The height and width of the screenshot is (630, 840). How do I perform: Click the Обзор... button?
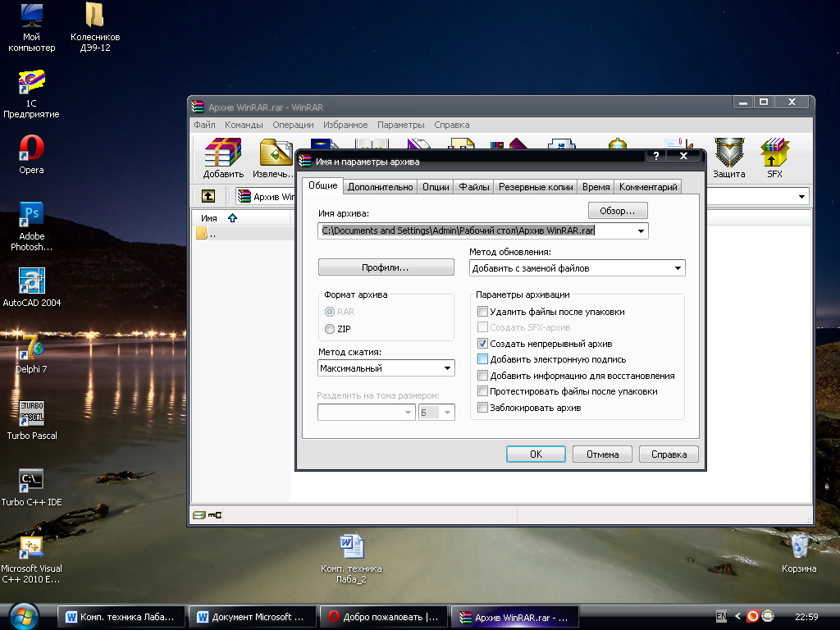617,211
